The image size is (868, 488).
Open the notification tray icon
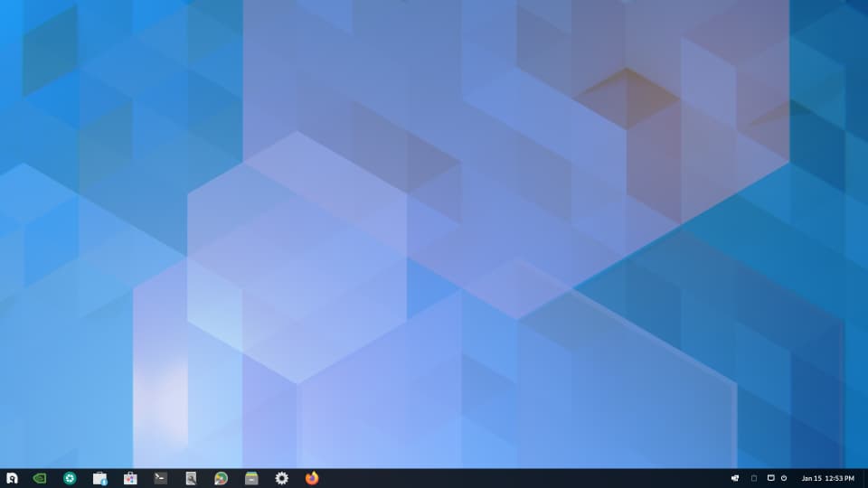coord(770,478)
